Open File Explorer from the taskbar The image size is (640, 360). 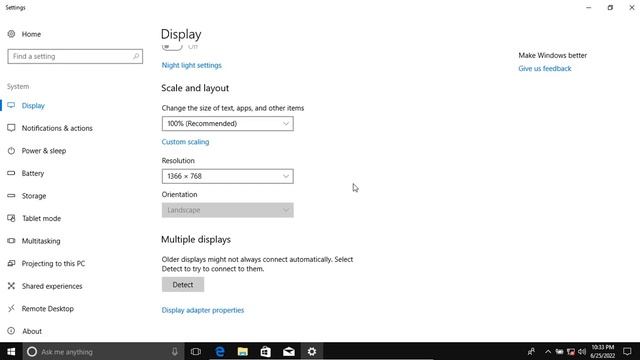(x=243, y=351)
